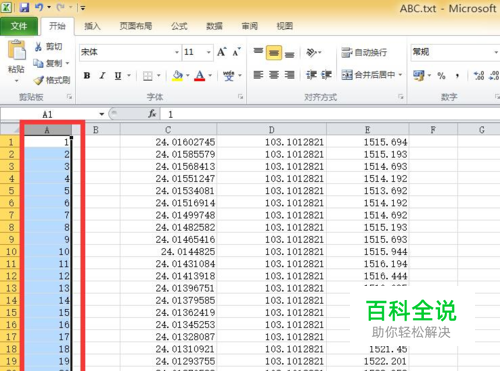The height and width of the screenshot is (371, 500).
Task: Click the phonetic guide 文 icon
Action: click(x=229, y=76)
